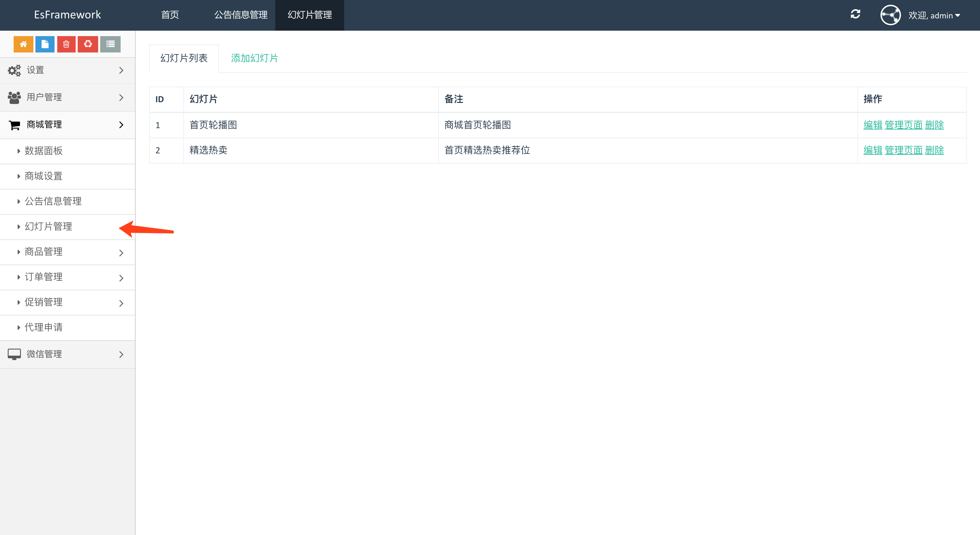Click the settings gears icon in sidebar
The height and width of the screenshot is (535, 980).
tap(14, 71)
